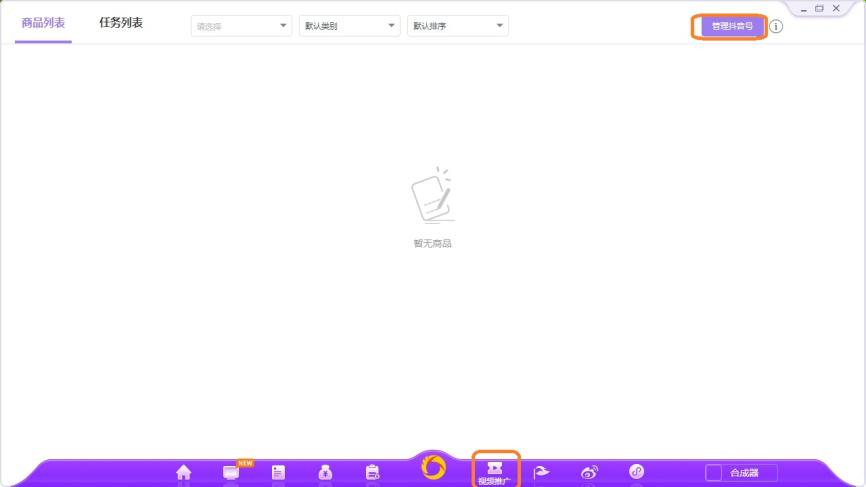Switch to 任务列表 tab
The height and width of the screenshot is (487, 866).
pos(121,23)
